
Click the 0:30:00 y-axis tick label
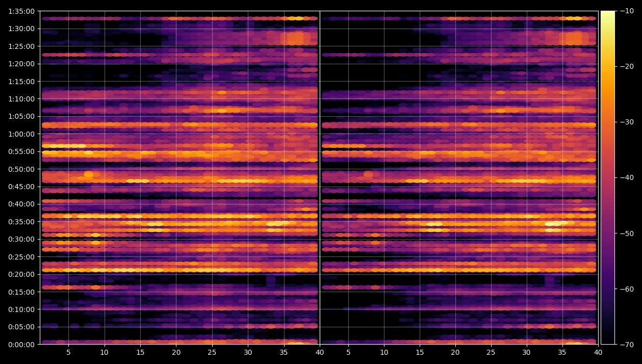(21, 239)
